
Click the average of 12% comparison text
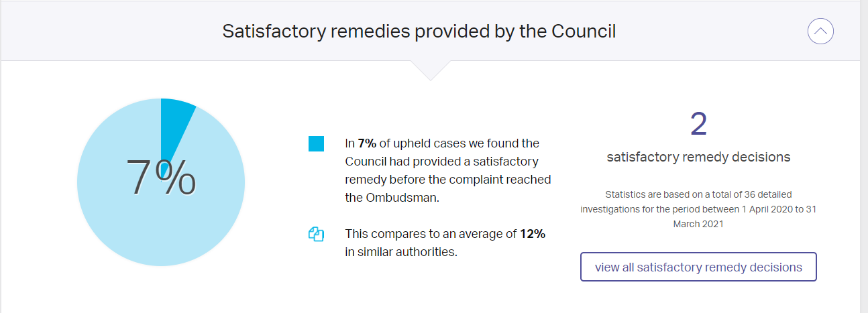[x=445, y=243]
